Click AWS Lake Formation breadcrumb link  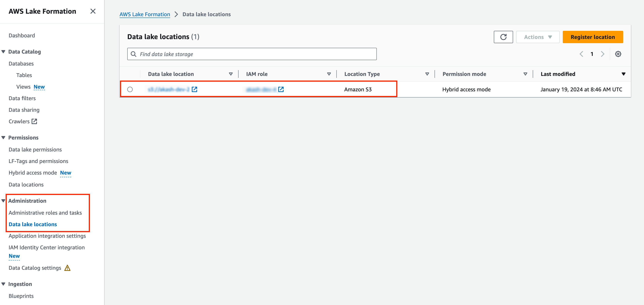[x=145, y=14]
